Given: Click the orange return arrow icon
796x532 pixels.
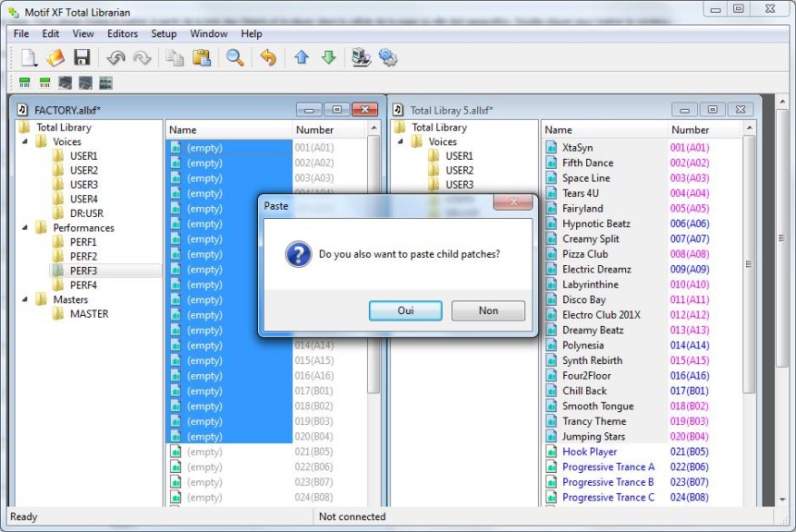Looking at the screenshot, I should [268, 58].
